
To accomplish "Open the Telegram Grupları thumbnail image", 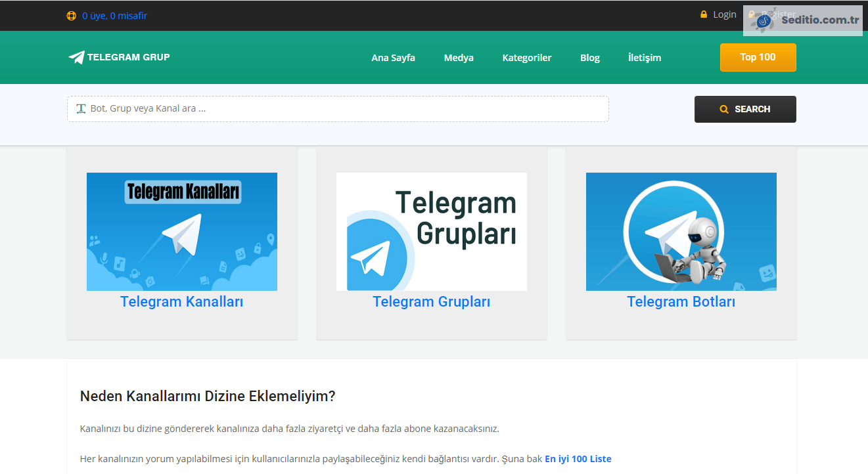I will point(432,232).
